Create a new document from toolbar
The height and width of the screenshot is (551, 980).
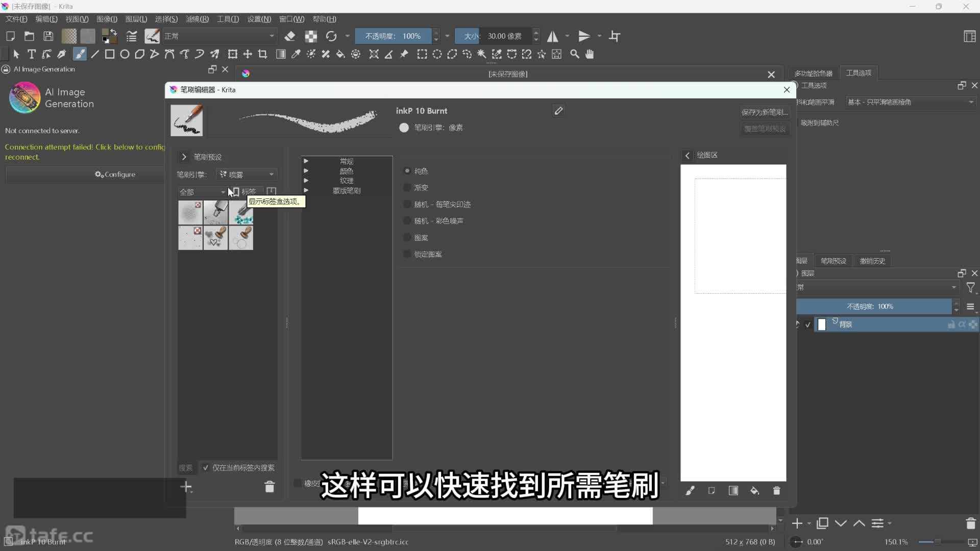click(x=10, y=36)
